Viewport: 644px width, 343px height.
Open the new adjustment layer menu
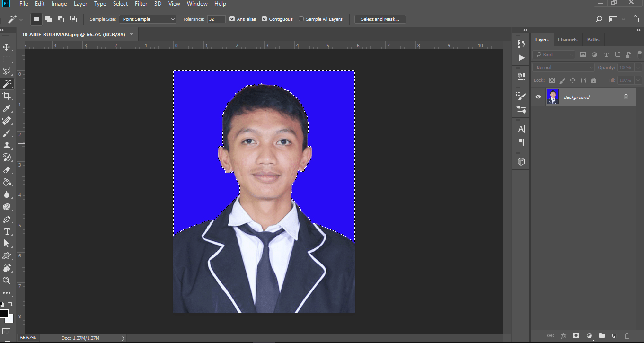589,335
